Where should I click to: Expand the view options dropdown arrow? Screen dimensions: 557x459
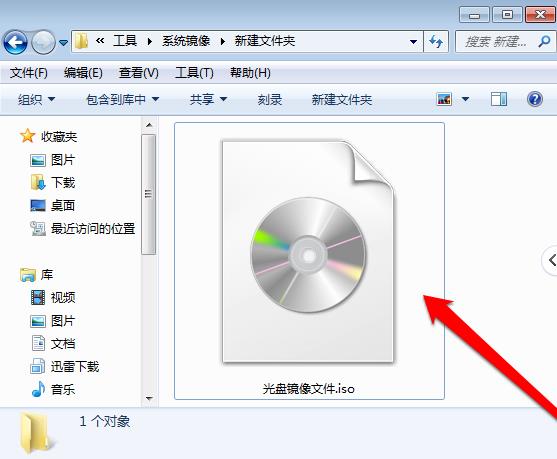point(465,99)
